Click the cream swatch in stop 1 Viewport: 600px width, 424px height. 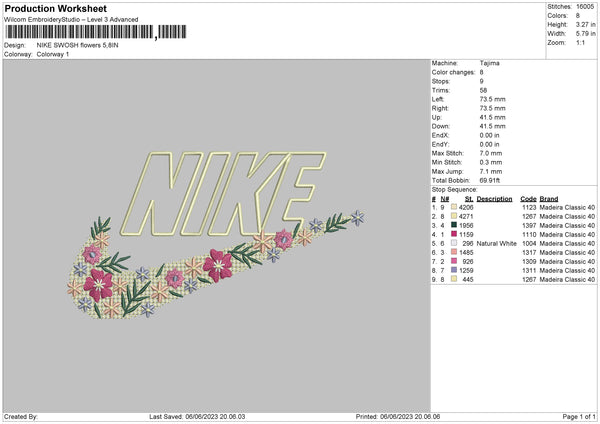[x=453, y=207]
